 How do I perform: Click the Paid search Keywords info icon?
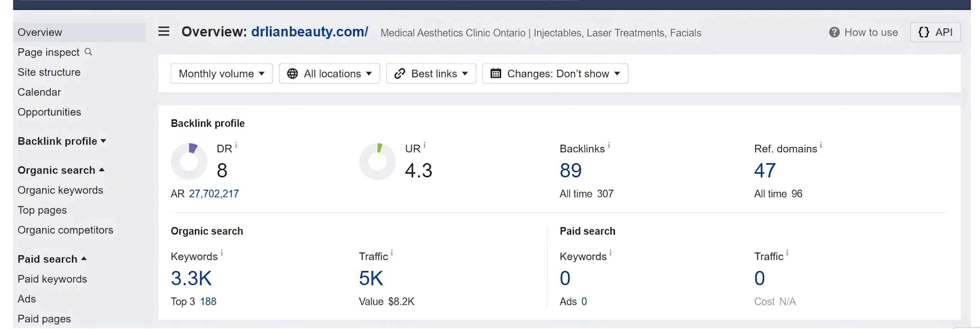[x=611, y=252]
